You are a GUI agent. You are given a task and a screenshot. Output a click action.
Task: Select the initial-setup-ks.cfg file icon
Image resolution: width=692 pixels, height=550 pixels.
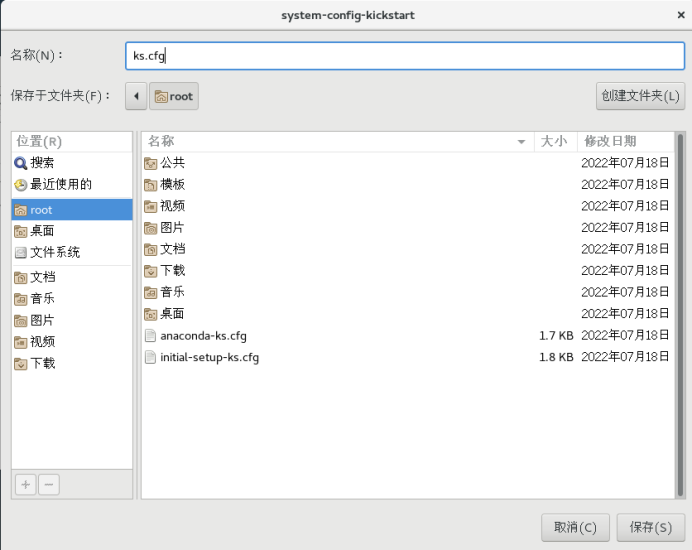tap(150, 357)
